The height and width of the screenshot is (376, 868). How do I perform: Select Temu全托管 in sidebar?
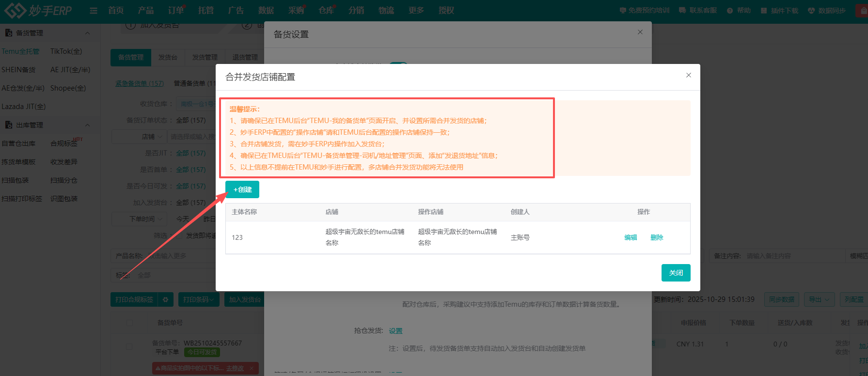point(20,51)
